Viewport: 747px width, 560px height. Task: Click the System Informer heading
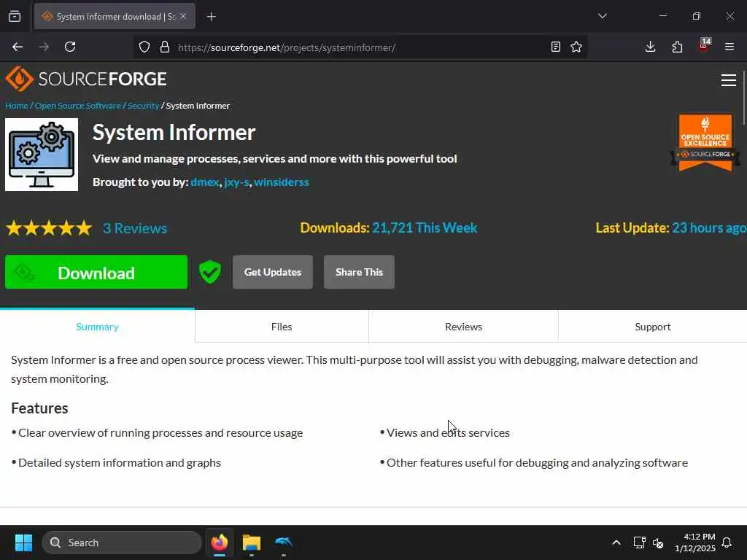tap(174, 133)
